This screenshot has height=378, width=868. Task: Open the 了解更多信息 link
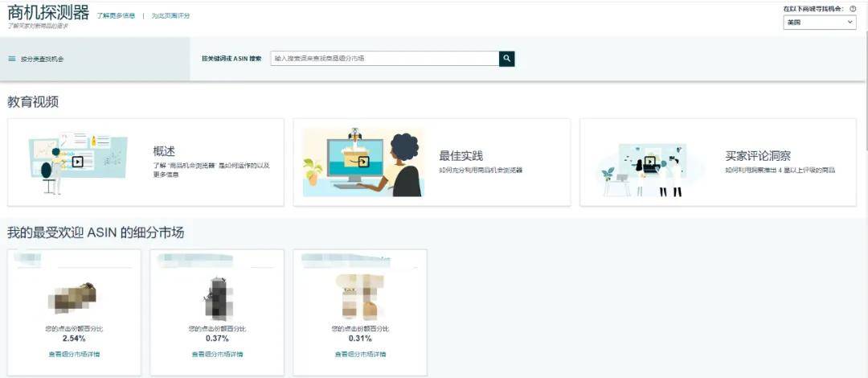pyautogui.click(x=116, y=15)
